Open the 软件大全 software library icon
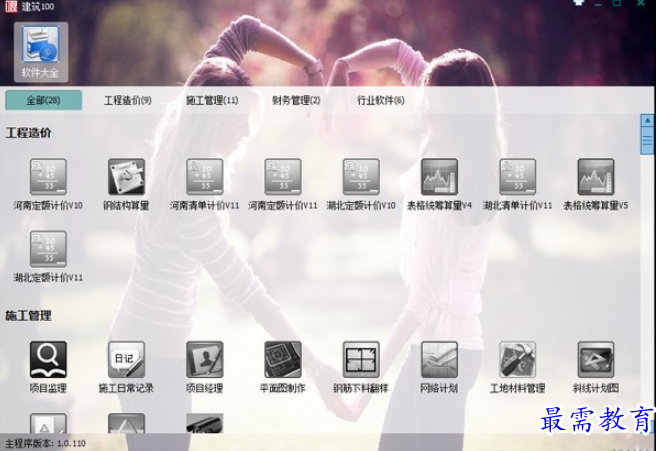662x451 pixels. 41,52
